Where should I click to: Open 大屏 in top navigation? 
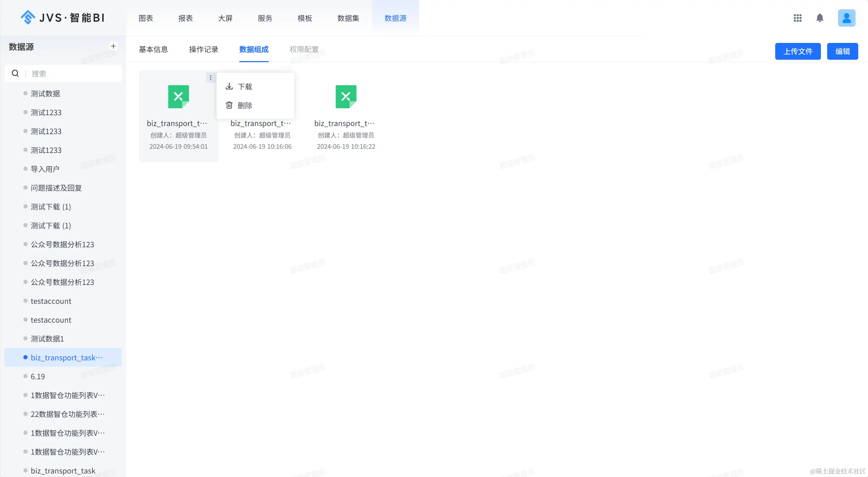(225, 18)
